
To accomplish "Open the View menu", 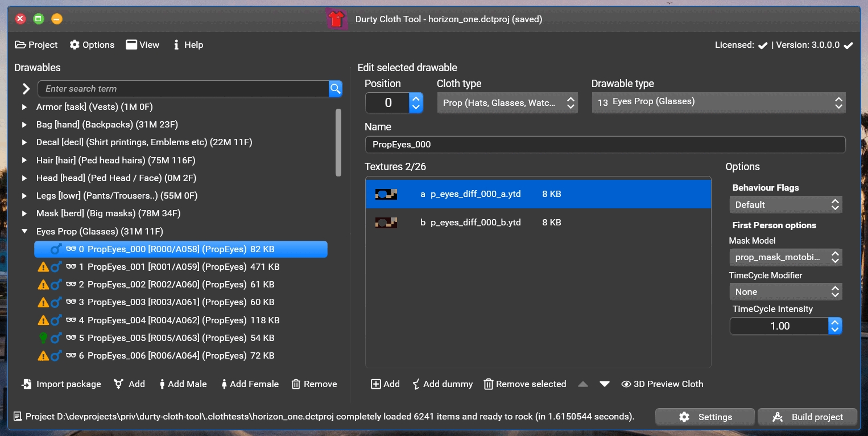I will click(143, 45).
